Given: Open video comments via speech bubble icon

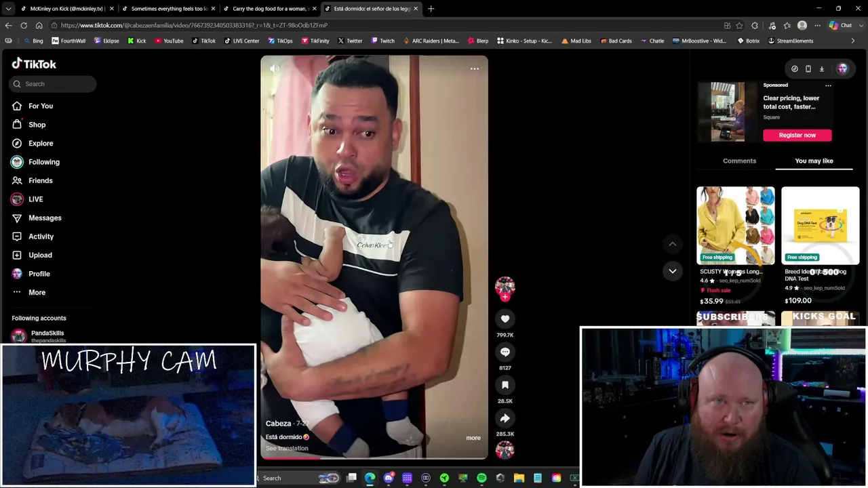Looking at the screenshot, I should [x=505, y=352].
